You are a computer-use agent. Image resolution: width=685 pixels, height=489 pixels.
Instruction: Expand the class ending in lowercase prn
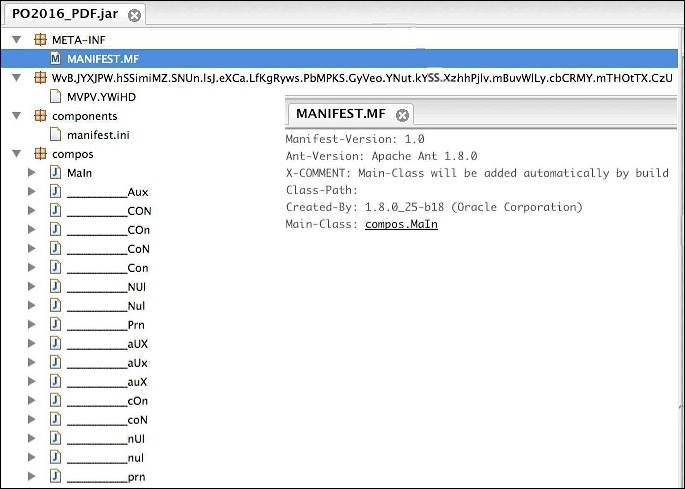[31, 476]
